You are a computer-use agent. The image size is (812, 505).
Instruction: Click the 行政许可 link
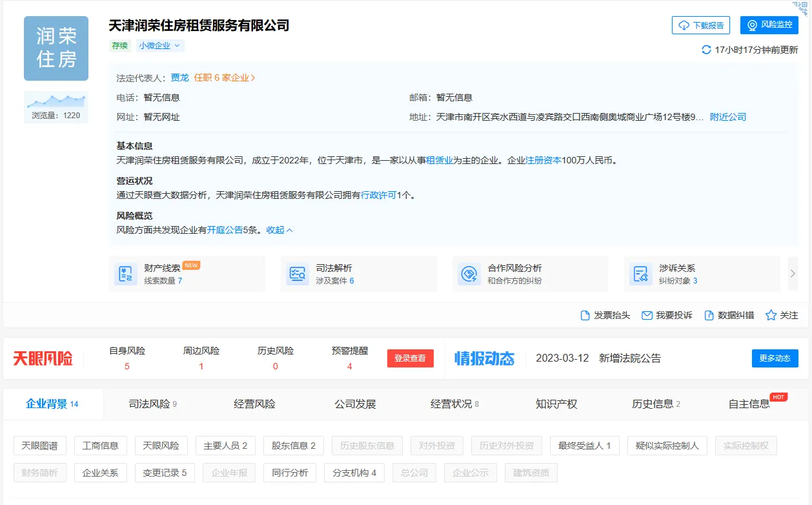coord(378,195)
